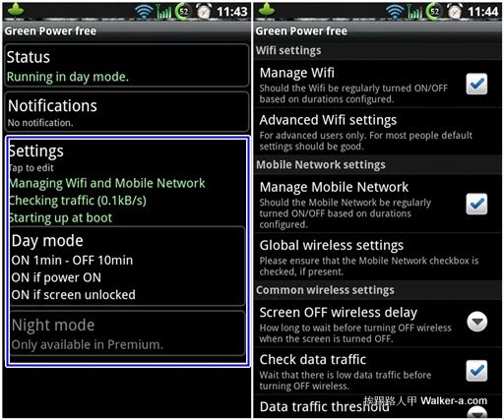Open the Data traffic threshold dropdown arrow
Viewport: 504px width, 420px height.
tap(477, 412)
